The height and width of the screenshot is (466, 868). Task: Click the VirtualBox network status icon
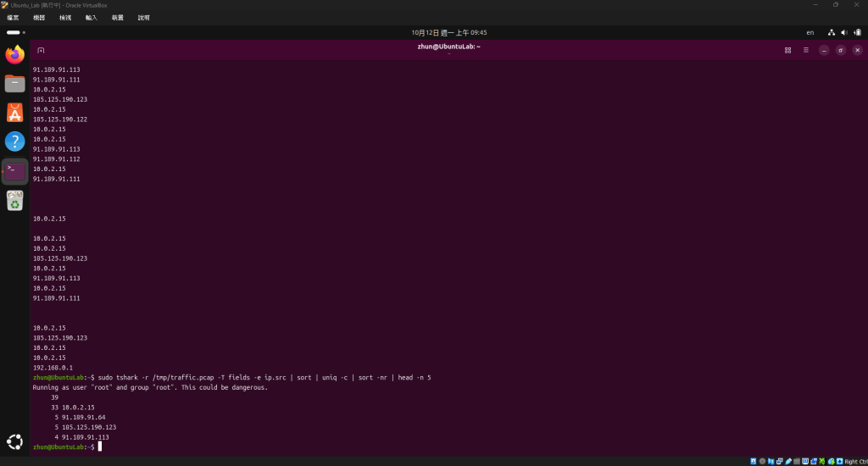point(780,461)
